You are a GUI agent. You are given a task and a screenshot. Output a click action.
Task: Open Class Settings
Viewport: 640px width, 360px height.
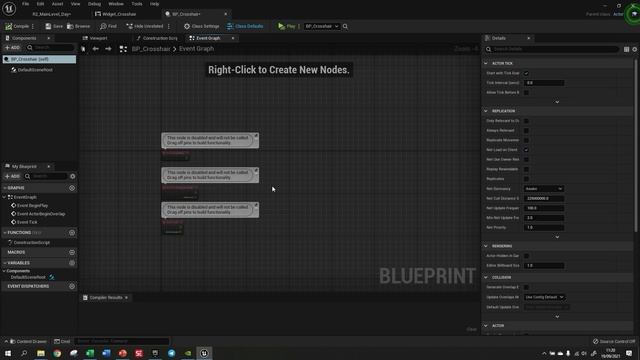(202, 26)
